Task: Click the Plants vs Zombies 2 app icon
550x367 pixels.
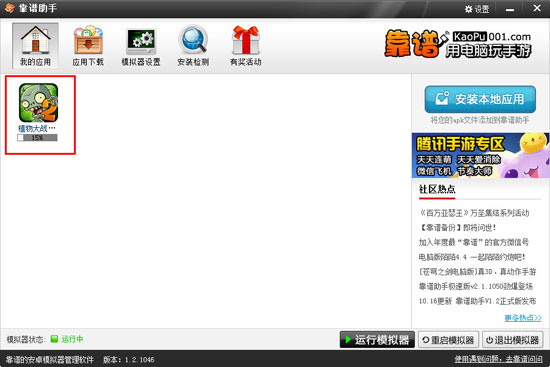Action: click(x=38, y=102)
